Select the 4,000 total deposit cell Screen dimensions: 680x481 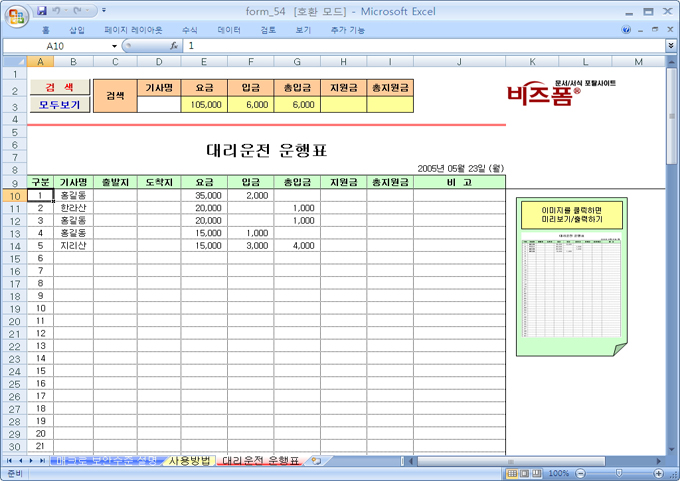click(x=297, y=245)
